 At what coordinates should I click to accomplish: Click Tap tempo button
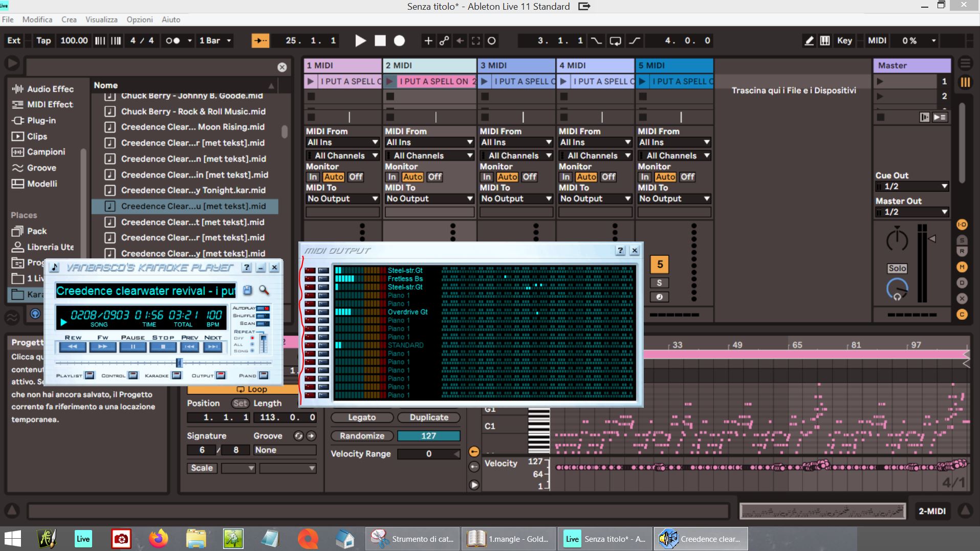(43, 41)
